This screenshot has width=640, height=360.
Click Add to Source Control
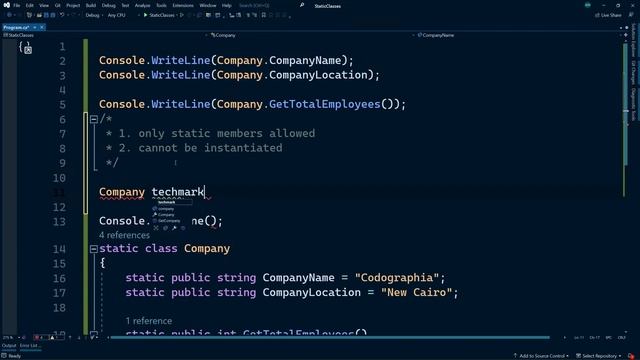coord(541,356)
